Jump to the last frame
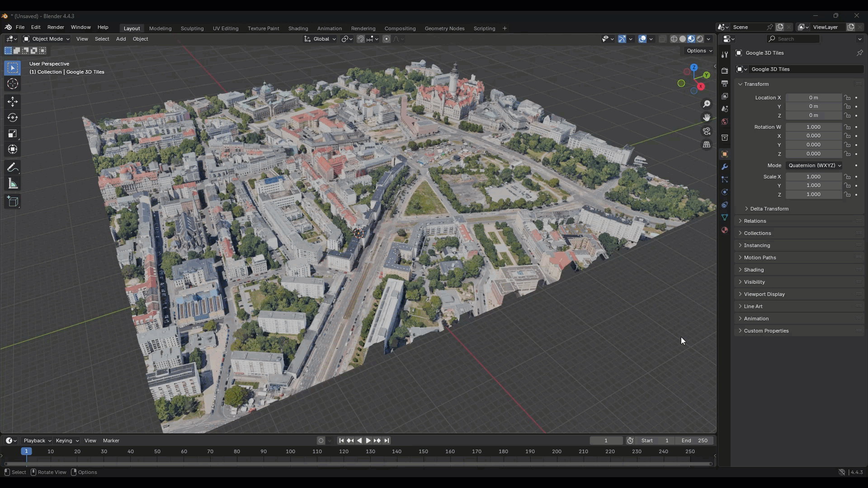868x488 pixels. (x=387, y=441)
